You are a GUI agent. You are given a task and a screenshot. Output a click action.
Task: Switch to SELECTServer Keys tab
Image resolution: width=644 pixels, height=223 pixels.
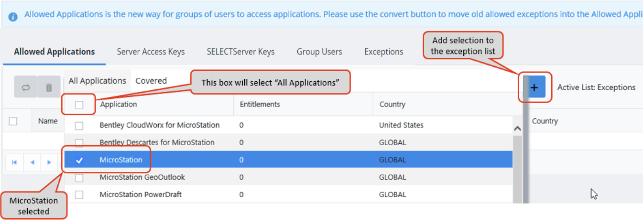pyautogui.click(x=240, y=52)
